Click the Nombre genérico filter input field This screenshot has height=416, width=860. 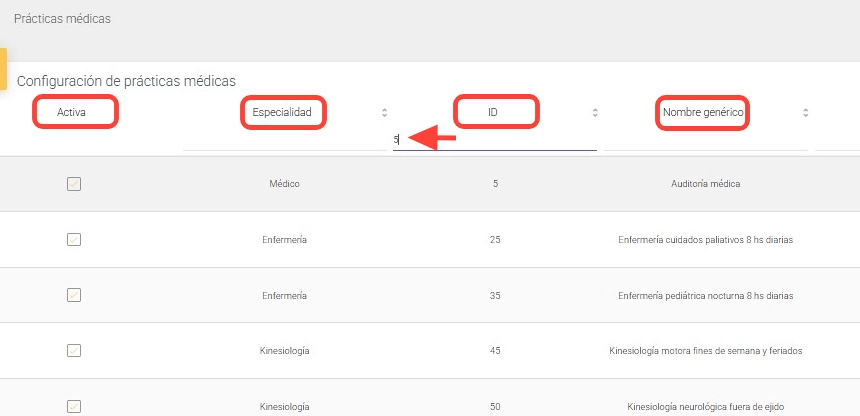705,140
